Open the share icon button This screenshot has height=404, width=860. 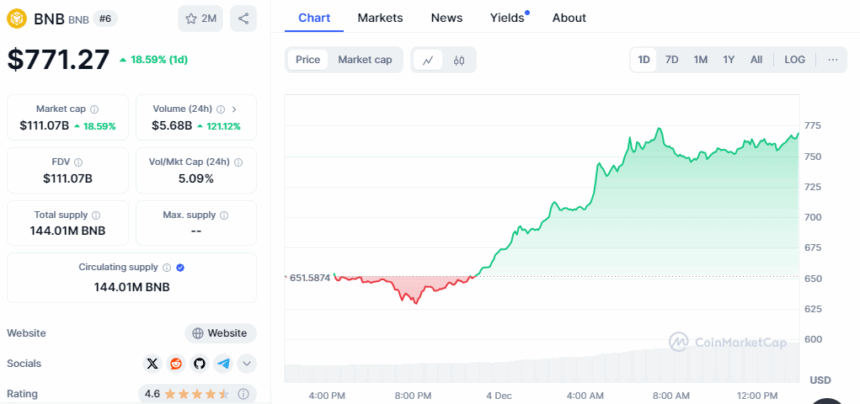tap(243, 19)
